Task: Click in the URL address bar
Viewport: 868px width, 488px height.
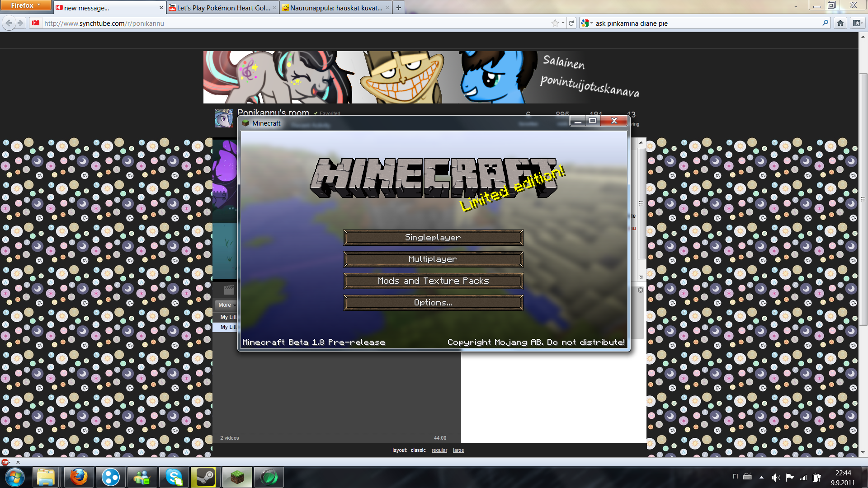Action: pos(289,23)
